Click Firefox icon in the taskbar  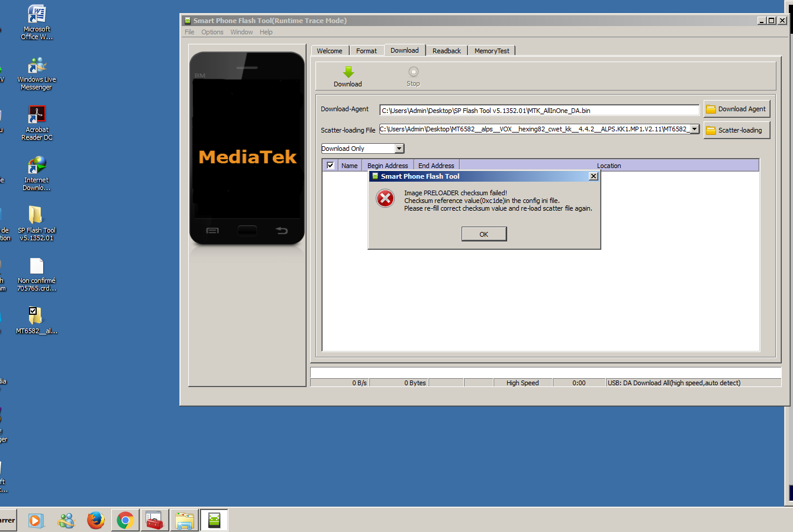(95, 520)
